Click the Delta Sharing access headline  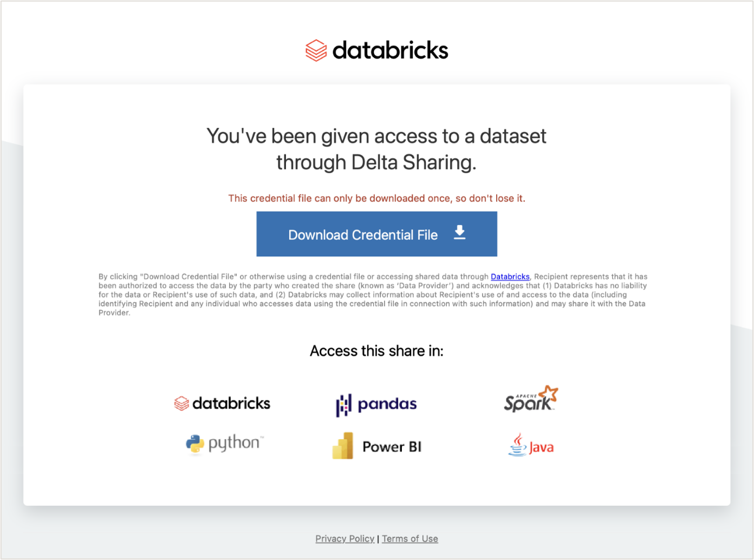[376, 149]
